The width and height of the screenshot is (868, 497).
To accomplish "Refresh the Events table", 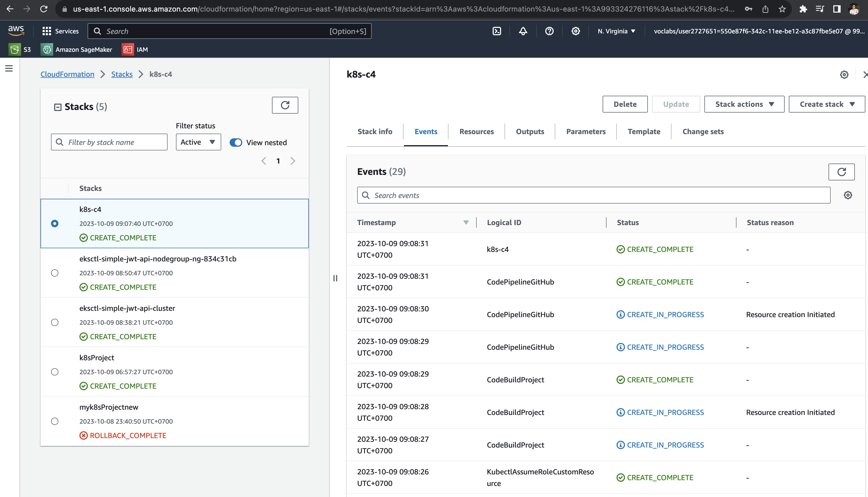I will coord(841,172).
